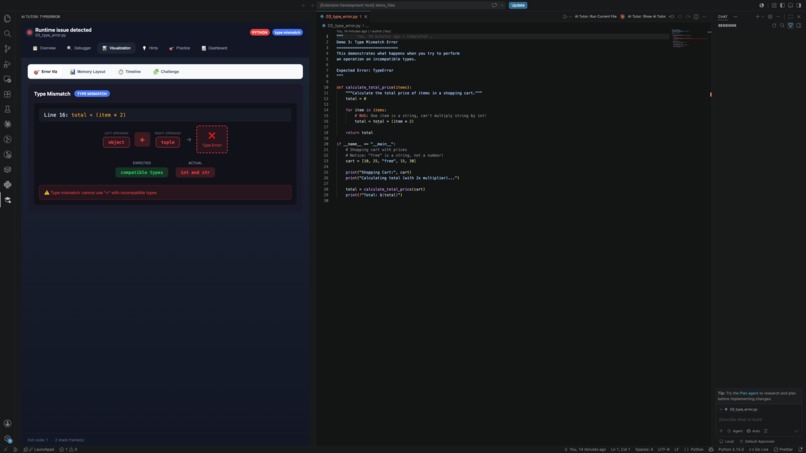Open the Auto model picker dropdown
Image resolution: width=806 pixels, height=453 pixels.
[753, 431]
